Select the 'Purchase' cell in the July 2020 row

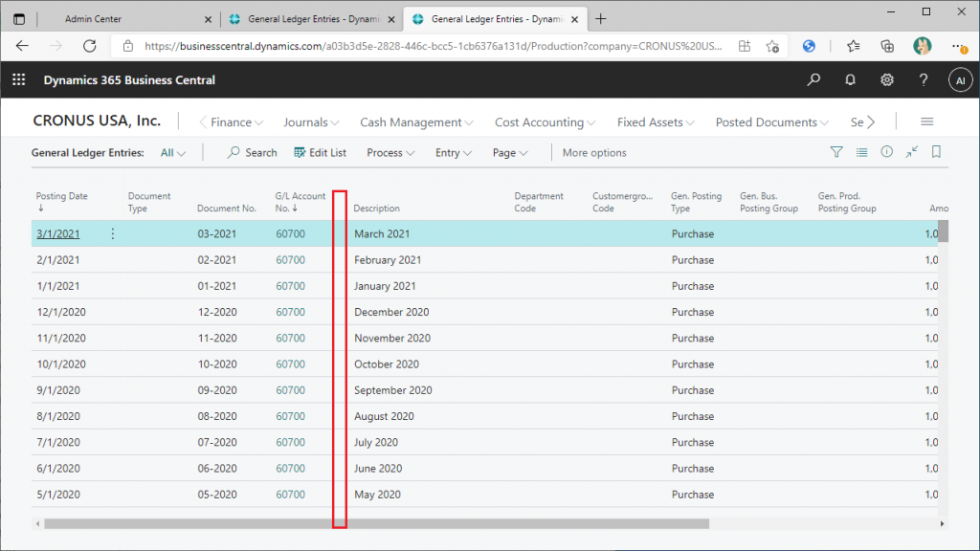pos(693,442)
